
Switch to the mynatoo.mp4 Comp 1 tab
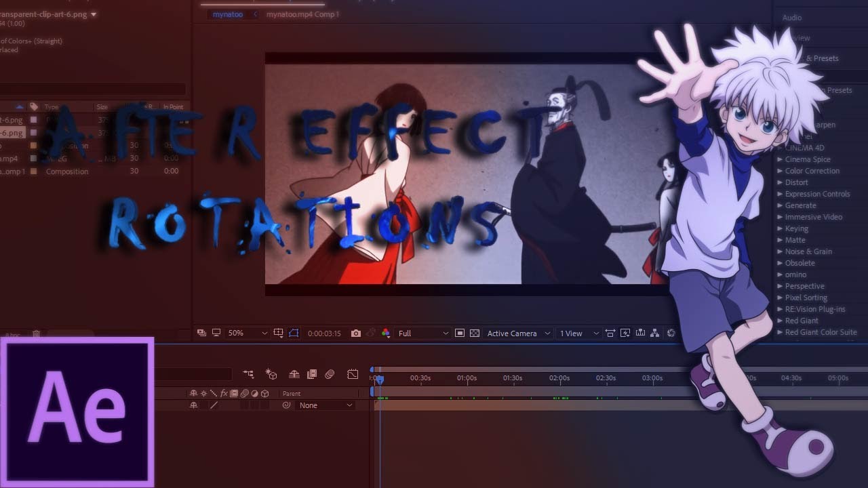pos(302,14)
